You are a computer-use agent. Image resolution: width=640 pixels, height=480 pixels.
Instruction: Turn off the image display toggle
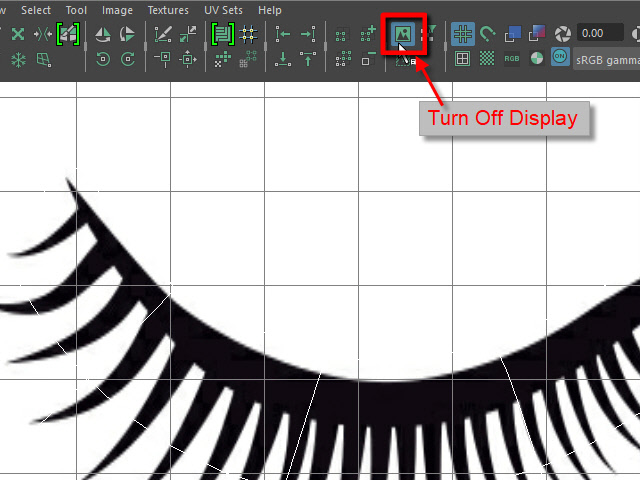pyautogui.click(x=403, y=34)
